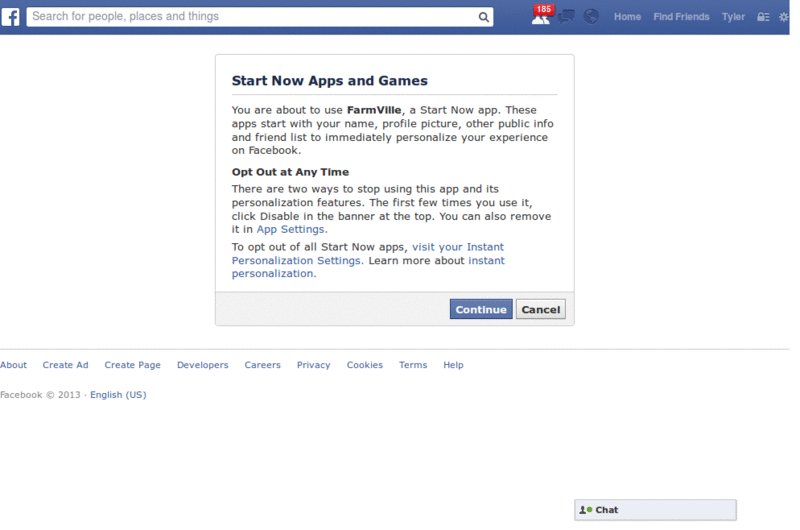The width and height of the screenshot is (800, 530).
Task: Click the Chat bar person icon
Action: pyautogui.click(x=585, y=510)
